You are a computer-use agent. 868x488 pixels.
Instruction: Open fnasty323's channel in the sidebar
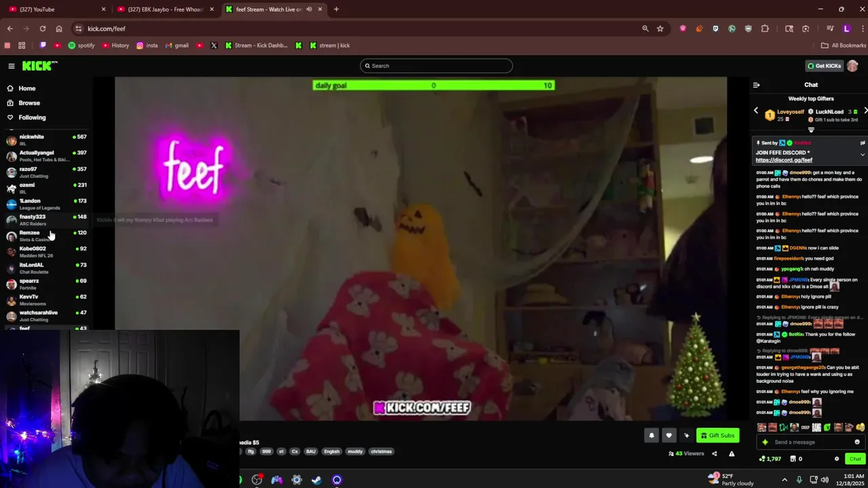pos(46,220)
